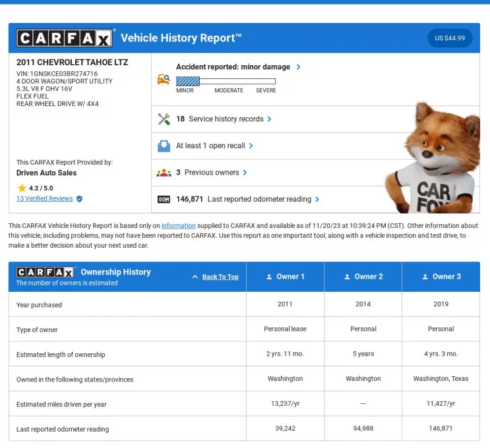Click the odometer reading icon
Image resolution: width=490 pixels, height=448 pixels.
pyautogui.click(x=164, y=199)
